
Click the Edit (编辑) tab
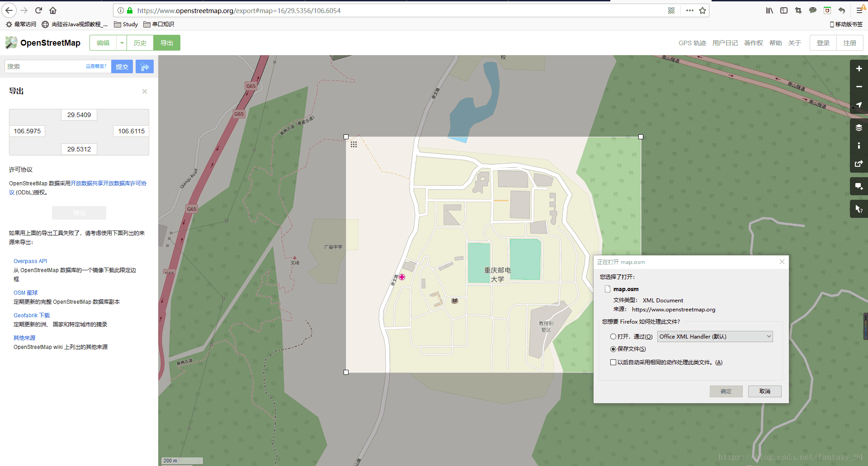pyautogui.click(x=103, y=43)
